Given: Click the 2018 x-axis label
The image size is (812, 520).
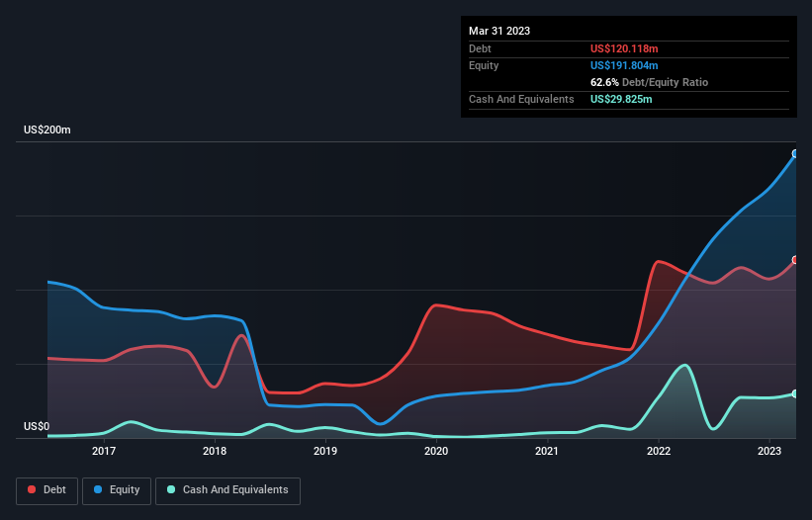Looking at the screenshot, I should (215, 451).
